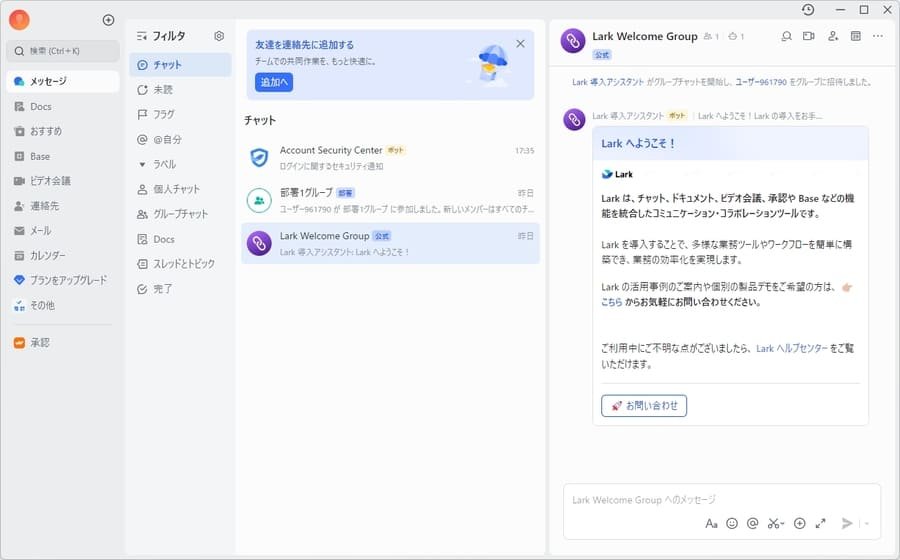
Task: Expand the ラベル section in filter list
Action: click(142, 164)
